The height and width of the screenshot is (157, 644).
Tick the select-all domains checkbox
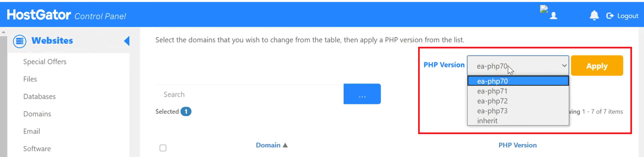pyautogui.click(x=163, y=148)
